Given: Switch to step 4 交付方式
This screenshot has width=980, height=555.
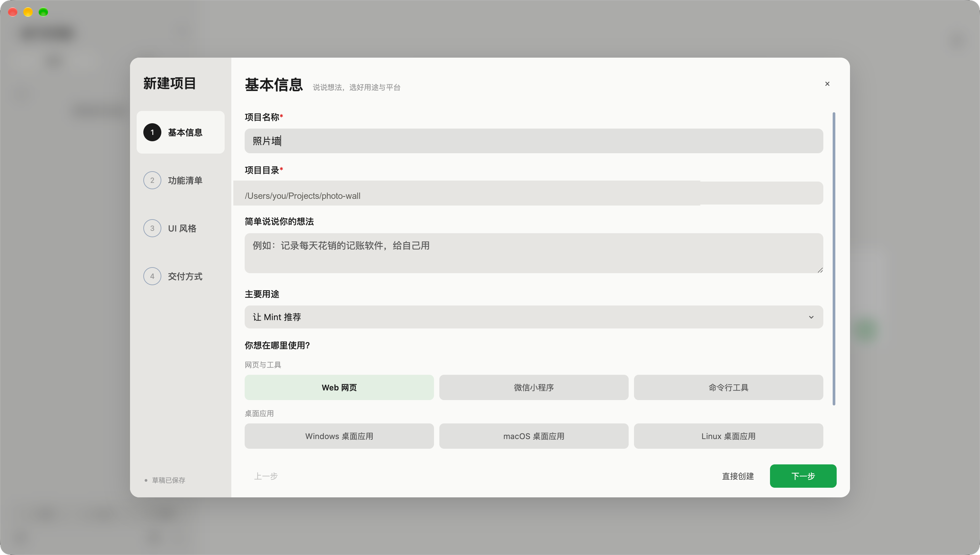Looking at the screenshot, I should tap(180, 277).
